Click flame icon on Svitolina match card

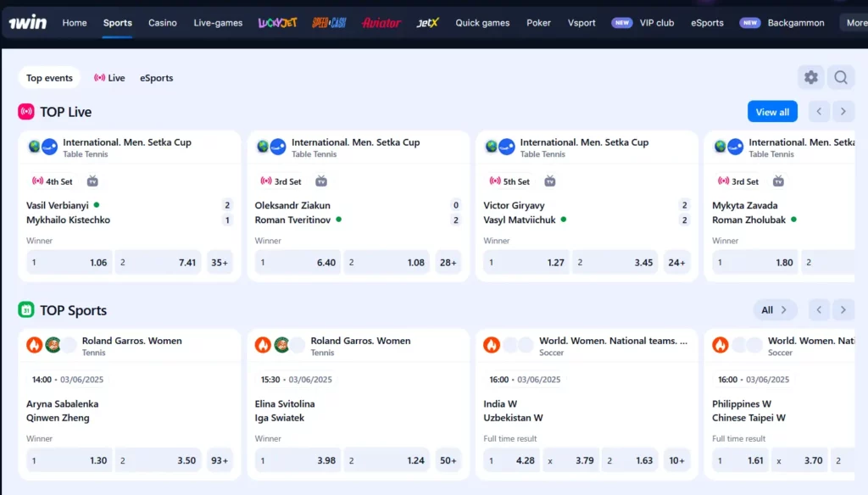tap(263, 344)
